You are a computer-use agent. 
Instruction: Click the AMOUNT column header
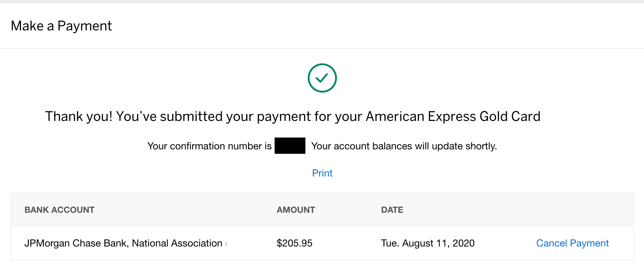296,210
